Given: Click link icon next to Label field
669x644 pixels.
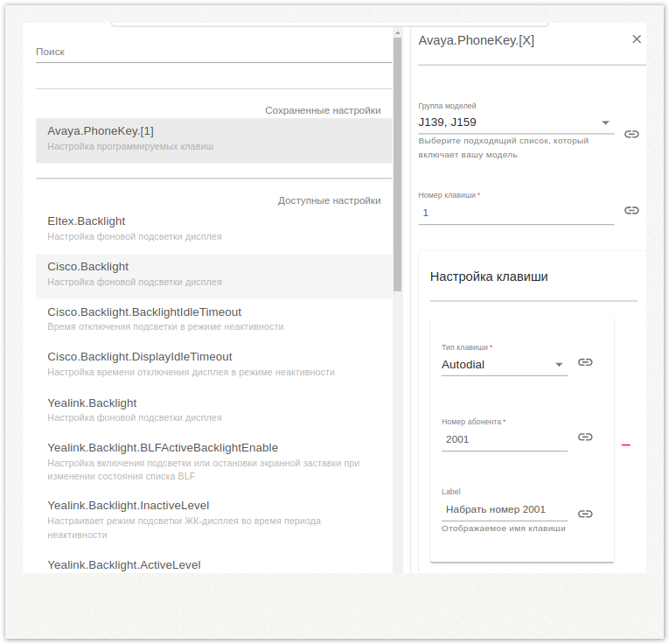Looking at the screenshot, I should (585, 514).
